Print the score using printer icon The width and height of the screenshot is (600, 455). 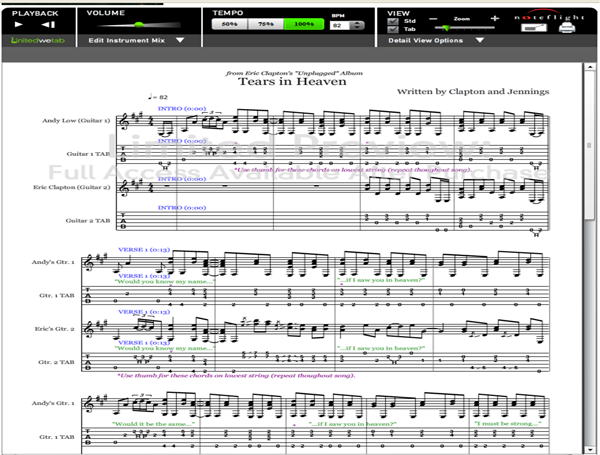(567, 28)
